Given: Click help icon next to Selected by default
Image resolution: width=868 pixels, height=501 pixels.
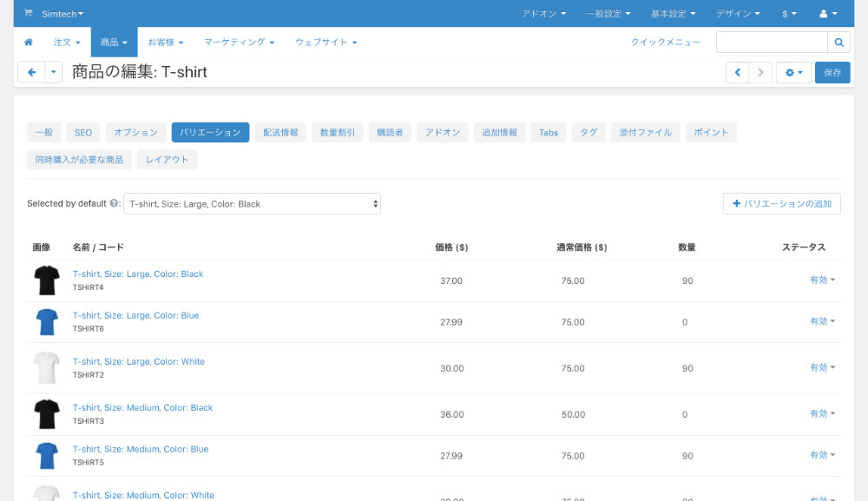Looking at the screenshot, I should pos(114,203).
